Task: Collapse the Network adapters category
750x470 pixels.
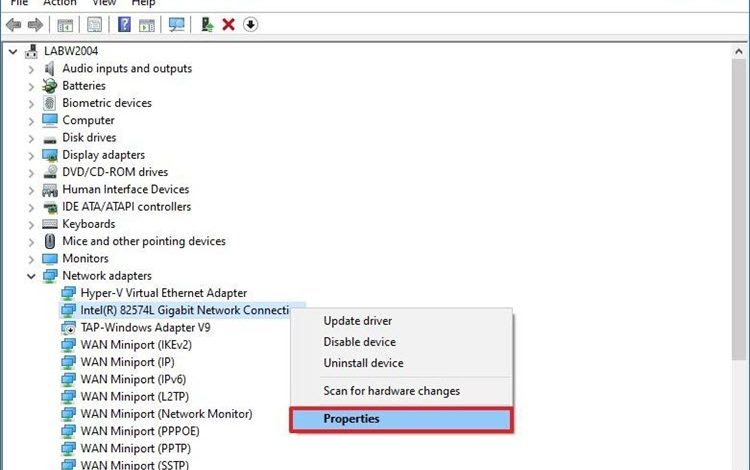Action: pyautogui.click(x=31, y=276)
